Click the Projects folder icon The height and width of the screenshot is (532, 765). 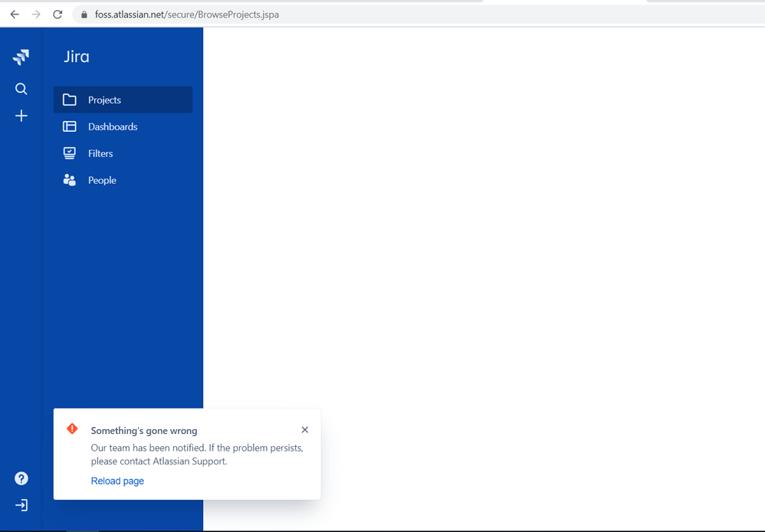tap(69, 100)
